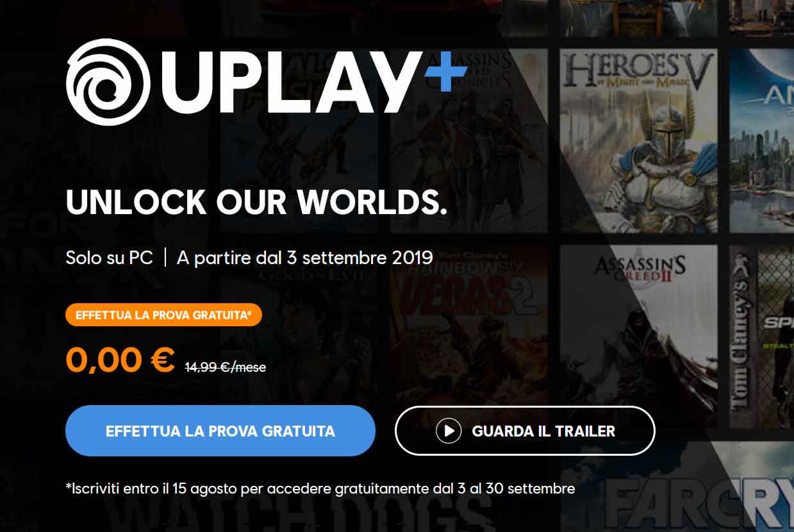Image resolution: width=794 pixels, height=532 pixels.
Task: Click the footnote about 15 agosto signup
Action: [x=320, y=489]
